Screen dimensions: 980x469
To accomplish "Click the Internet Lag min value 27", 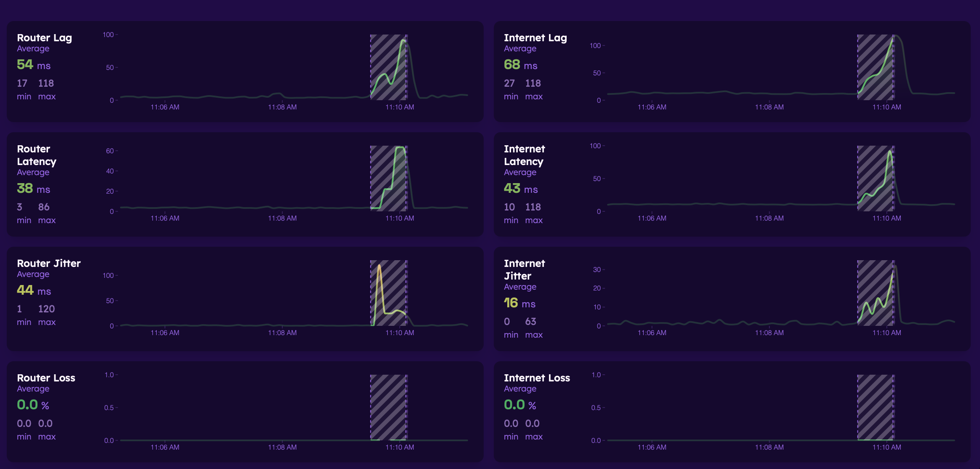I will [509, 83].
